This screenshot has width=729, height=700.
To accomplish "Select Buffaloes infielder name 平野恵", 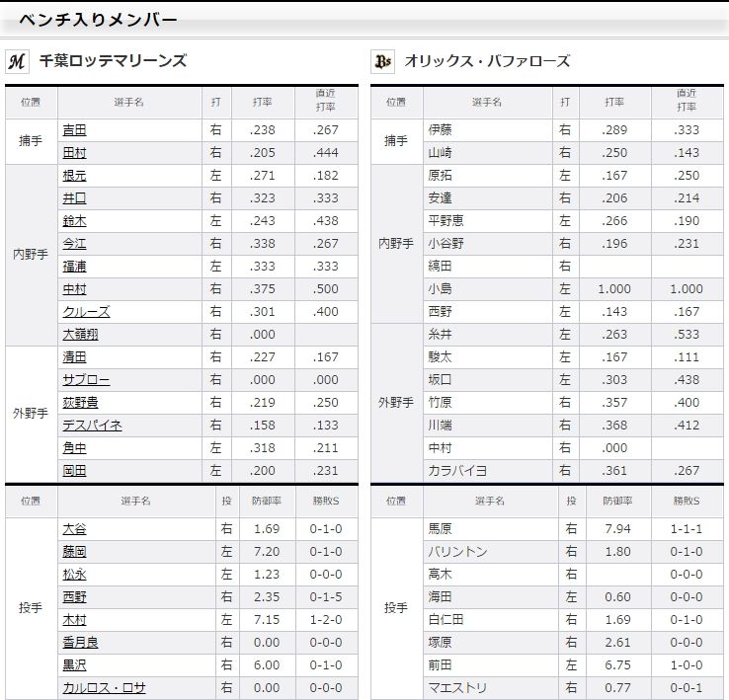I will (x=445, y=221).
